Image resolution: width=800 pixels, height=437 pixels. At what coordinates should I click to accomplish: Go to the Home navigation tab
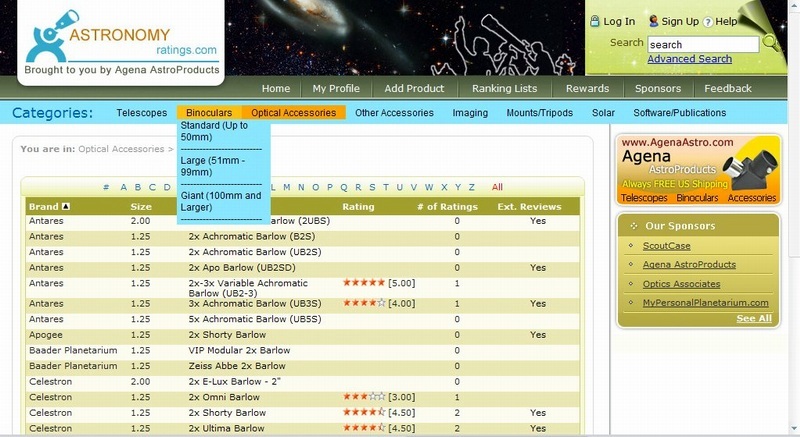276,88
